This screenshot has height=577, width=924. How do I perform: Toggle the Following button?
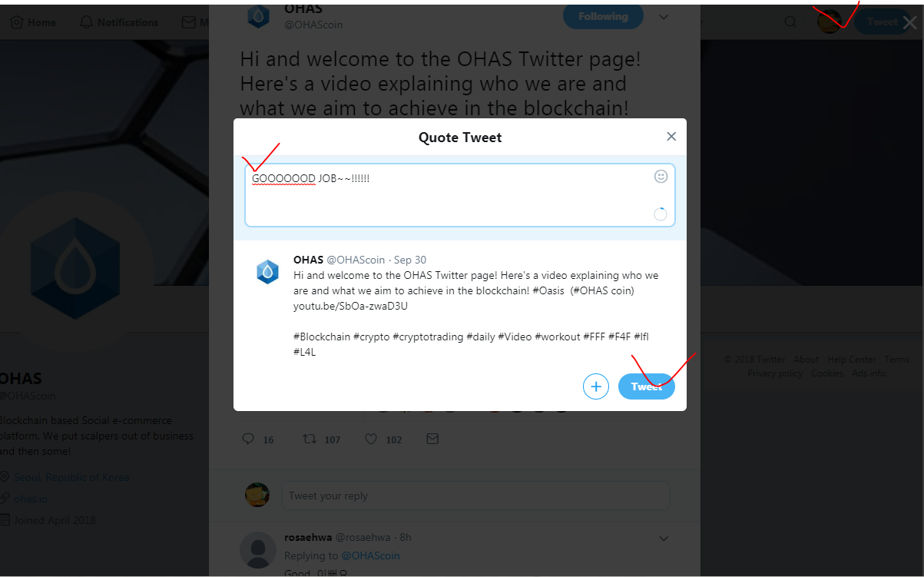coord(603,16)
